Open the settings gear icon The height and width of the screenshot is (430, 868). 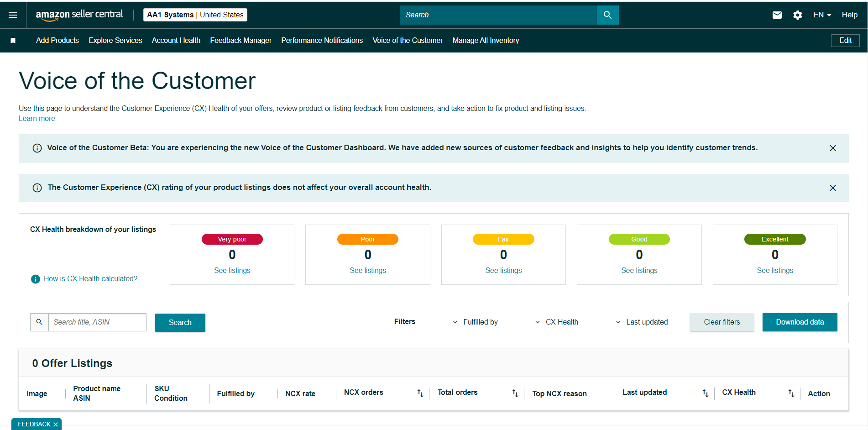pyautogui.click(x=797, y=15)
